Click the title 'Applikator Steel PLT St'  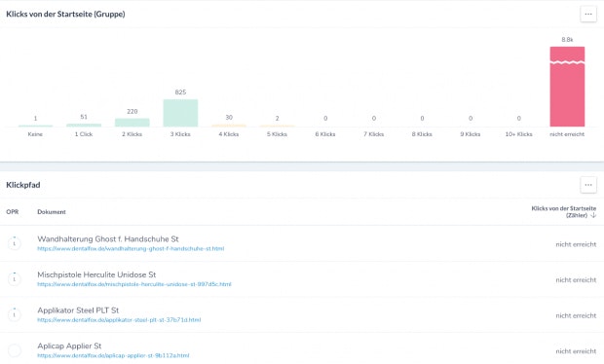[78, 310]
